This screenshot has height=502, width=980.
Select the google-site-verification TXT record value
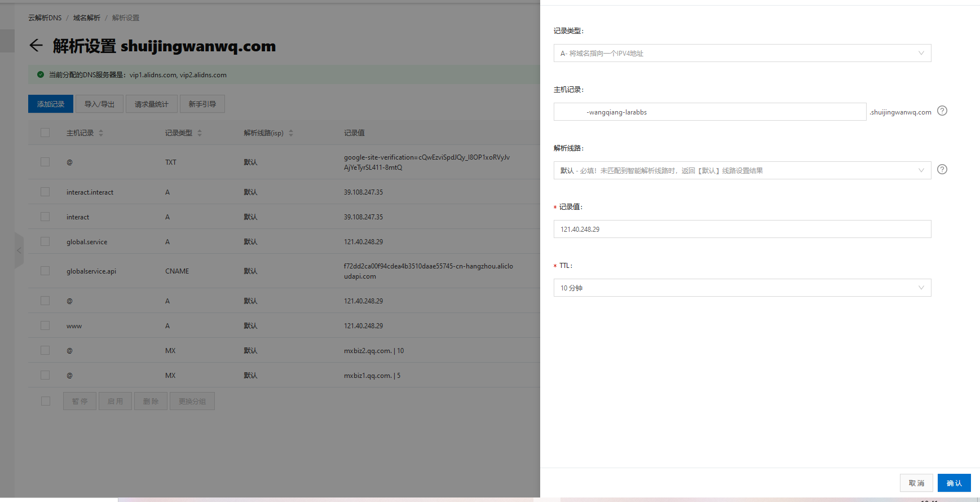427,162
